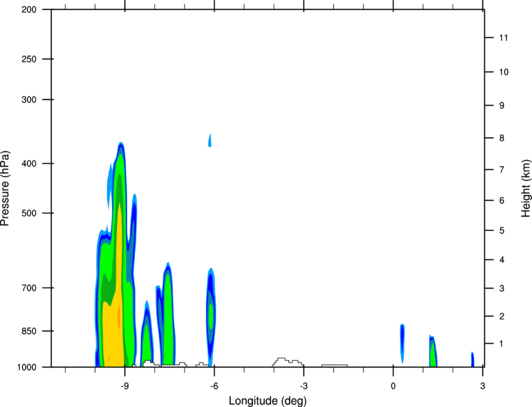This screenshot has height=407, width=532.
Task: Click the 8 km height label
Action: click(x=502, y=138)
